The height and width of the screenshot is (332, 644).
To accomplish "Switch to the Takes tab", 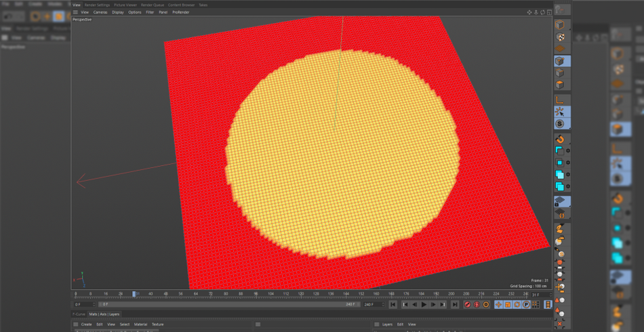I will (203, 5).
